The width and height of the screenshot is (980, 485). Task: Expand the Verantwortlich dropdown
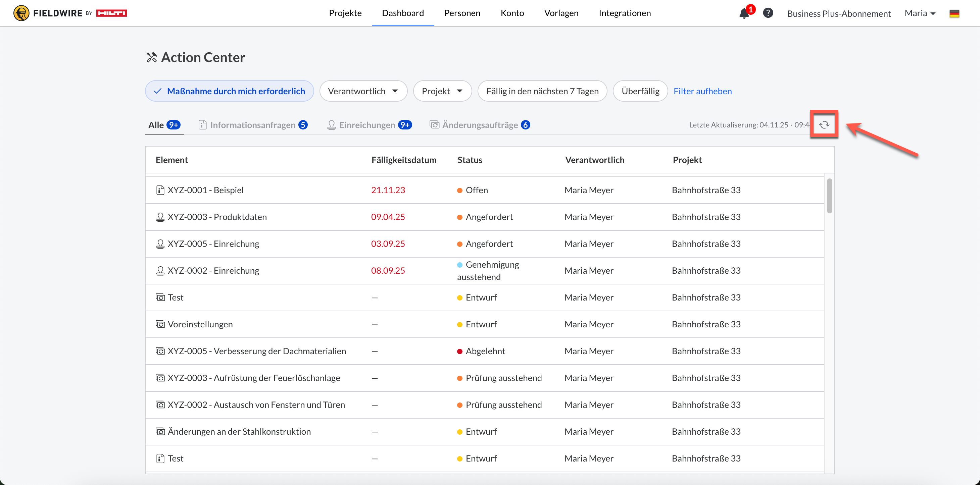(x=363, y=91)
